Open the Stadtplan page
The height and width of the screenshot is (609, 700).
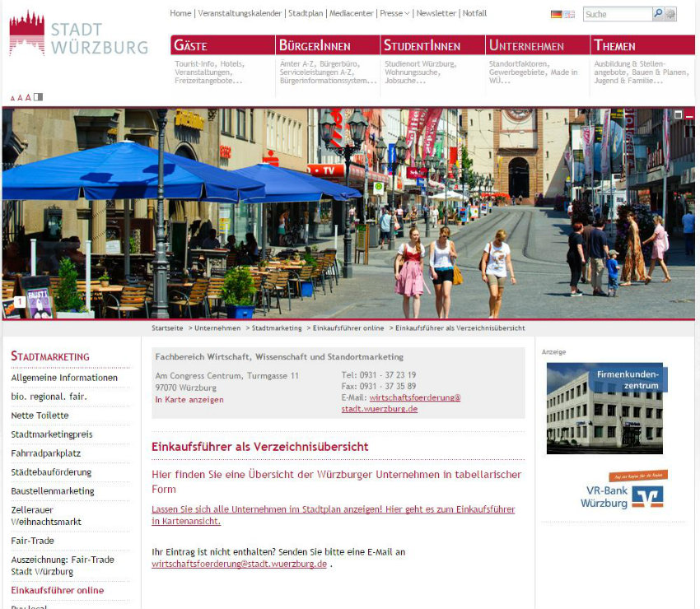pyautogui.click(x=306, y=13)
